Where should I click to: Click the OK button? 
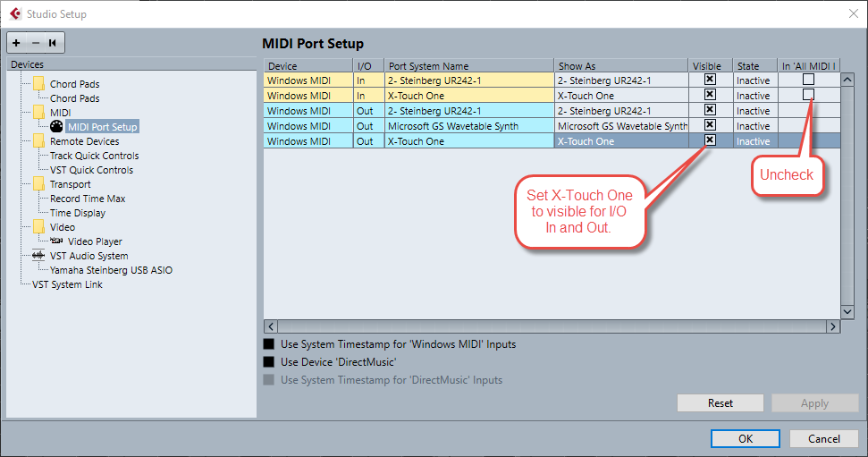(746, 439)
